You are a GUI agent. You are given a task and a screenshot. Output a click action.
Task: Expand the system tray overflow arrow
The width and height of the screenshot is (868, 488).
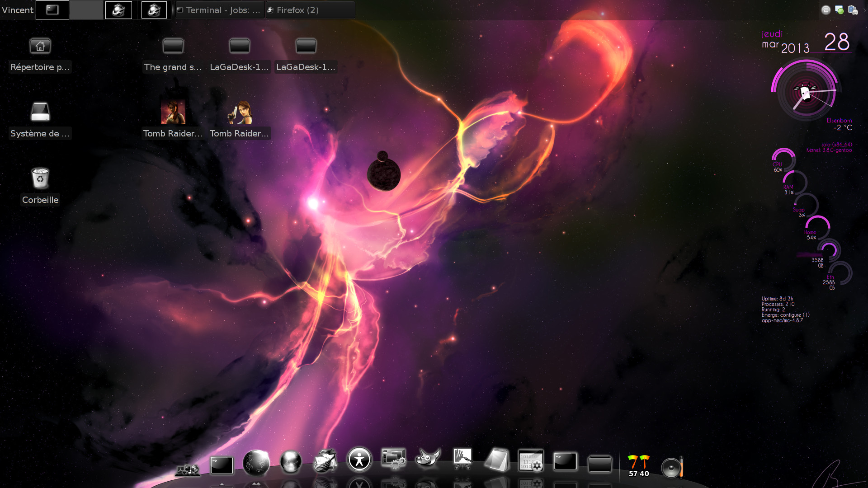(x=865, y=10)
